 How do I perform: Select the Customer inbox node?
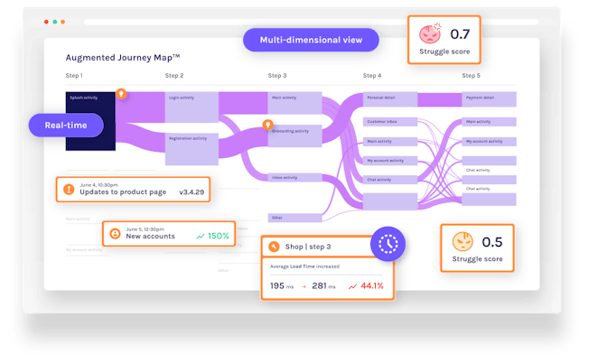point(390,122)
